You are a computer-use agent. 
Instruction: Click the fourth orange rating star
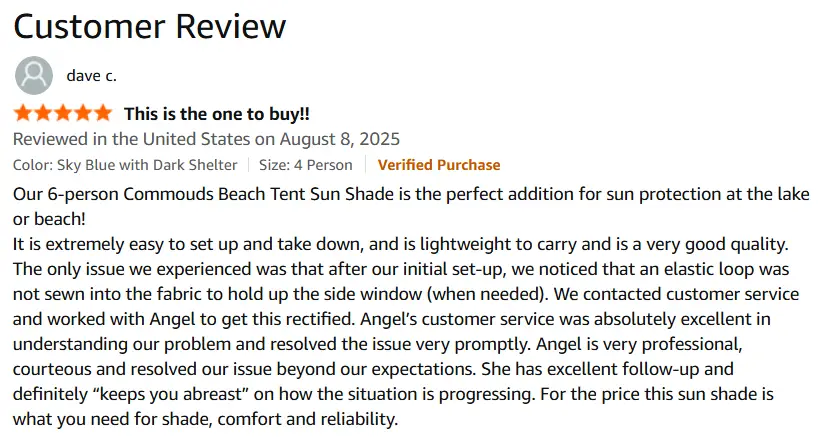[x=83, y=113]
